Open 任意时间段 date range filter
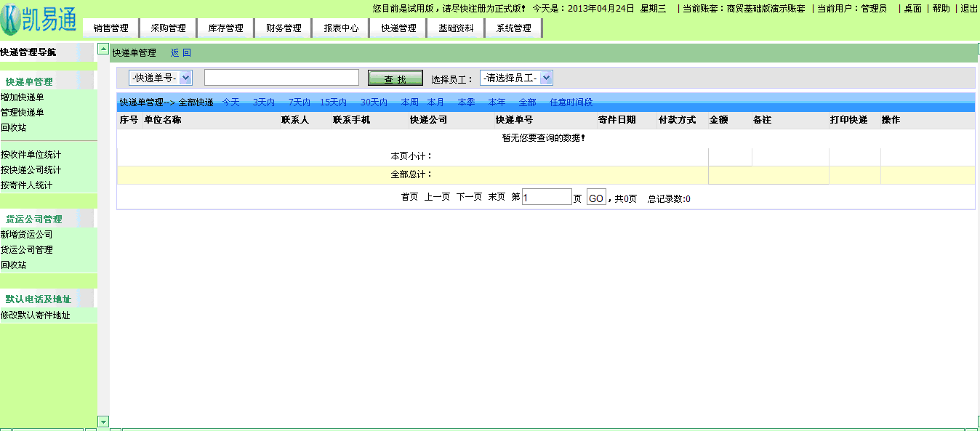The height and width of the screenshot is (431, 980). click(571, 102)
